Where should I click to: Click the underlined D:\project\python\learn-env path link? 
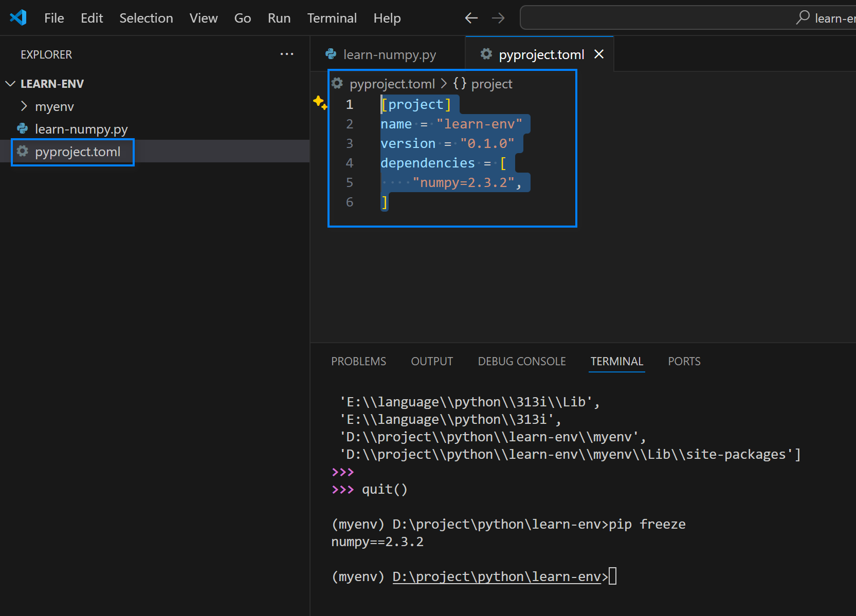[497, 576]
